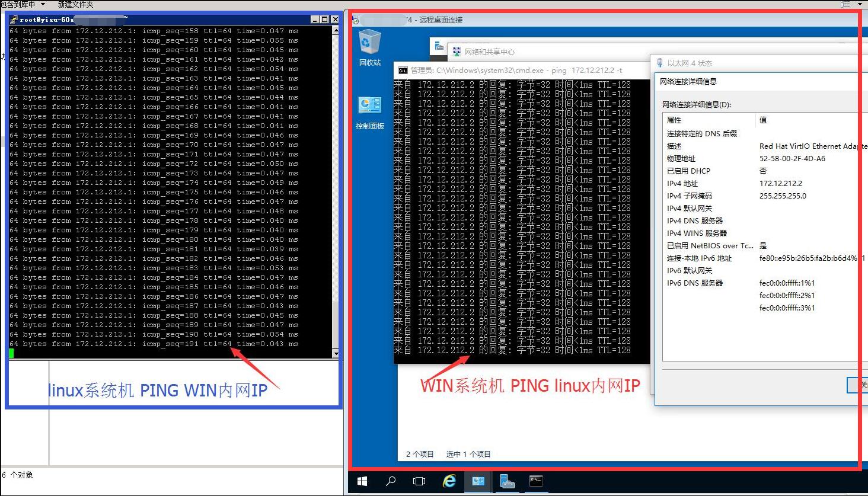Click the 6 个对象 status text

(17, 475)
